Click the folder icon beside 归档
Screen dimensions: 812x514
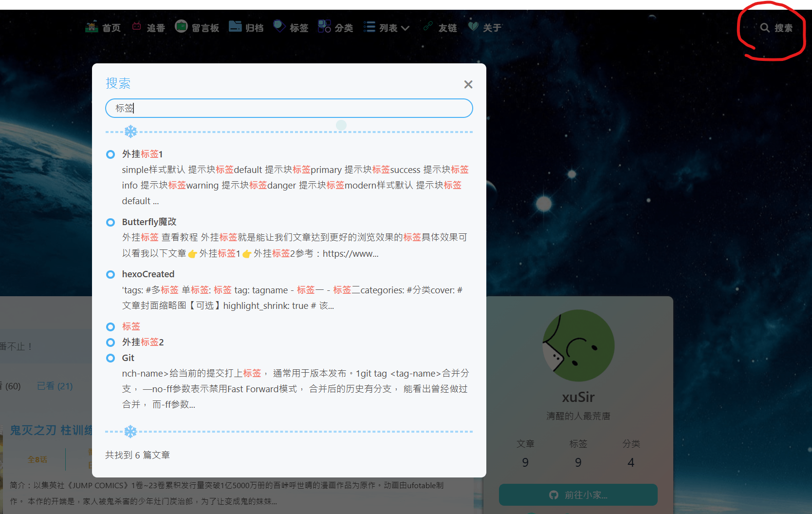point(235,26)
